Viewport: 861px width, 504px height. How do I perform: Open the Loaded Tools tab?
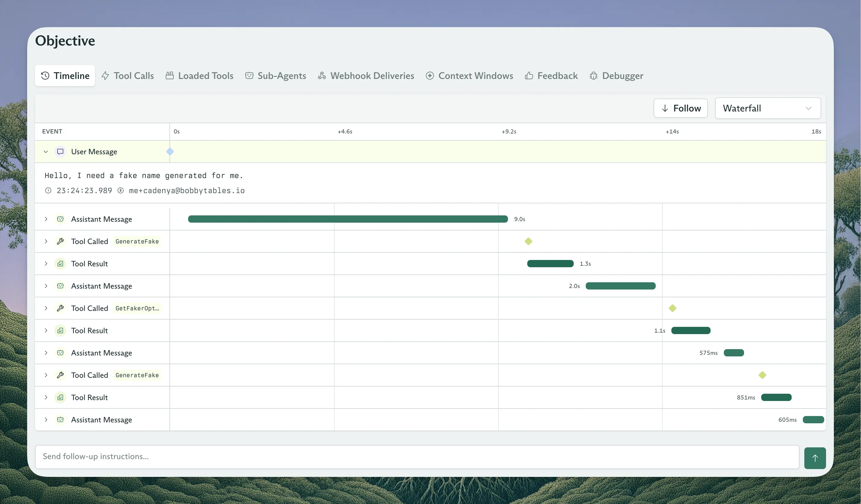[x=200, y=75]
